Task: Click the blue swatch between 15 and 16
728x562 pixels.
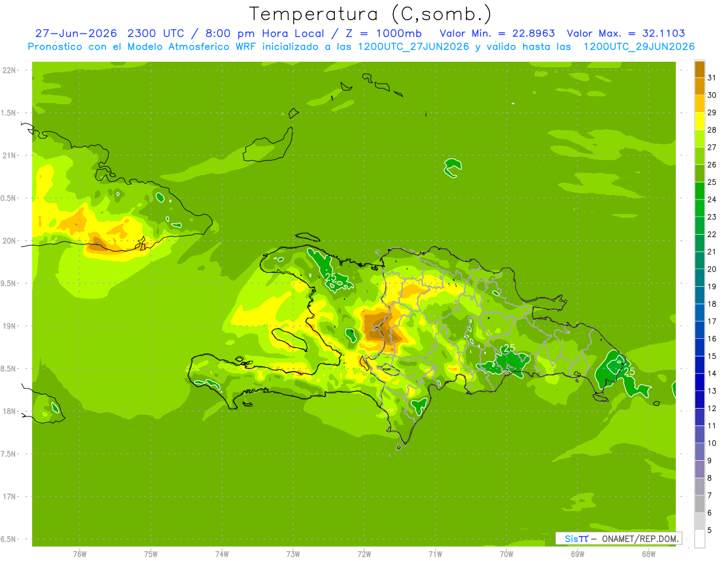Action: pos(699,347)
